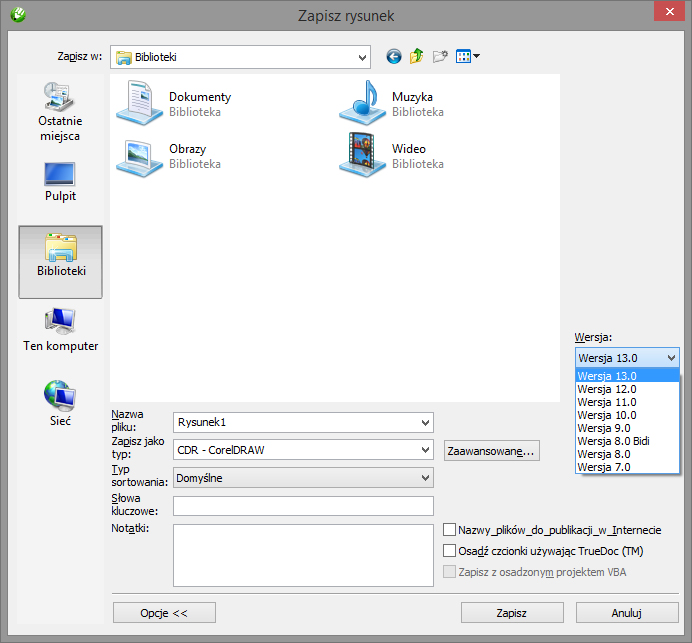Image resolution: width=692 pixels, height=643 pixels.
Task: Choose Wersja 11.0 from version list
Action: [x=606, y=402]
